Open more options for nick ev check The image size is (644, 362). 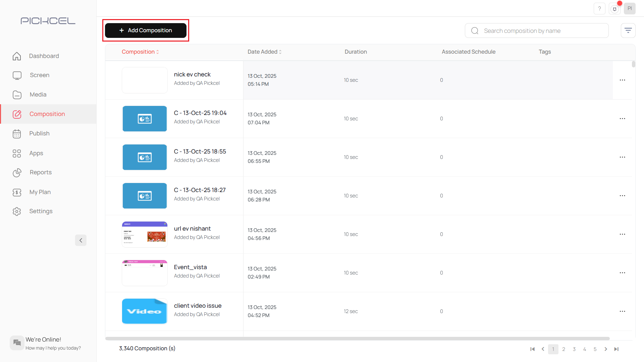622,80
